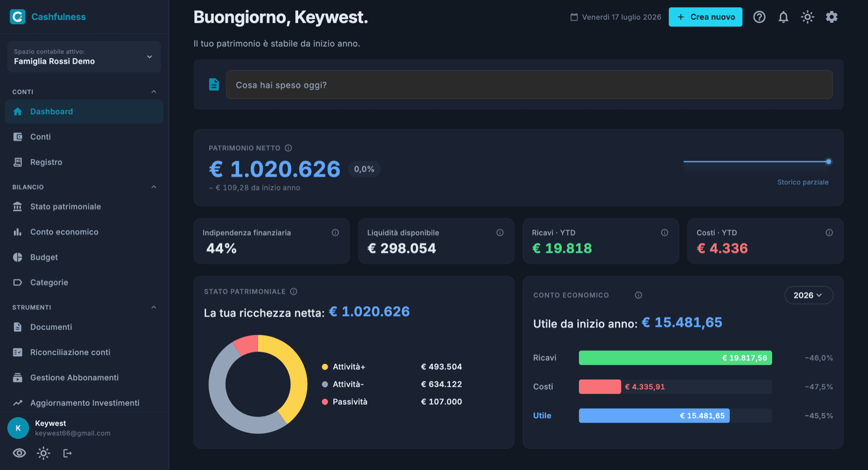Show info for Conto Economico panel
The width and height of the screenshot is (868, 470).
point(639,295)
